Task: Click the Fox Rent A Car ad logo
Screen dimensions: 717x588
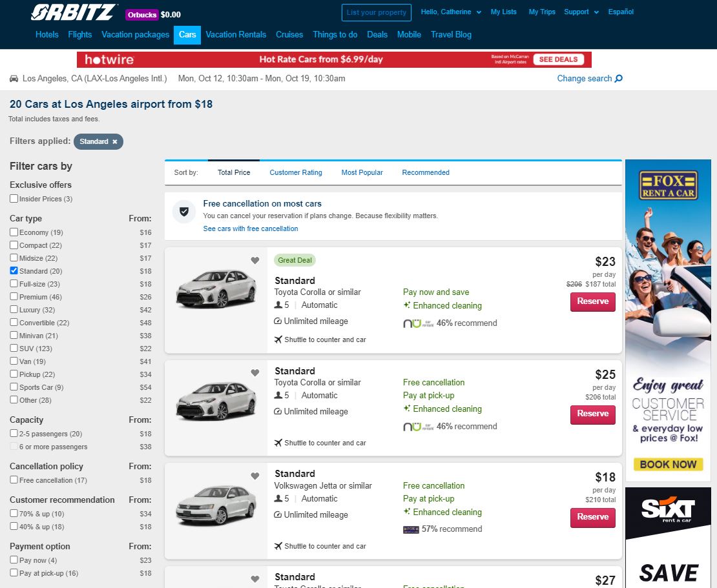Action: (668, 185)
